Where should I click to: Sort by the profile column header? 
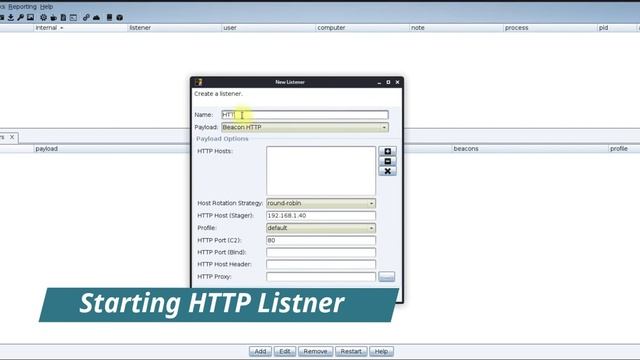[x=624, y=149]
